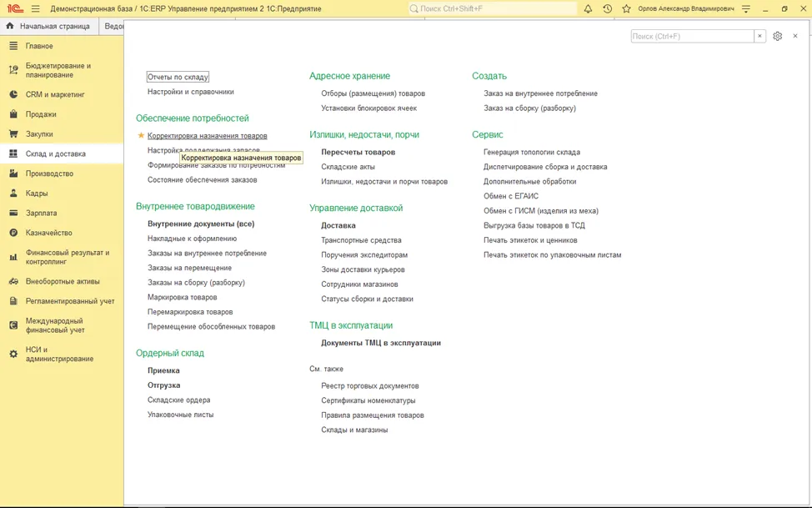Click the Внеоборотные активы vehicle icon
Viewport: 812px width, 508px height.
13,281
